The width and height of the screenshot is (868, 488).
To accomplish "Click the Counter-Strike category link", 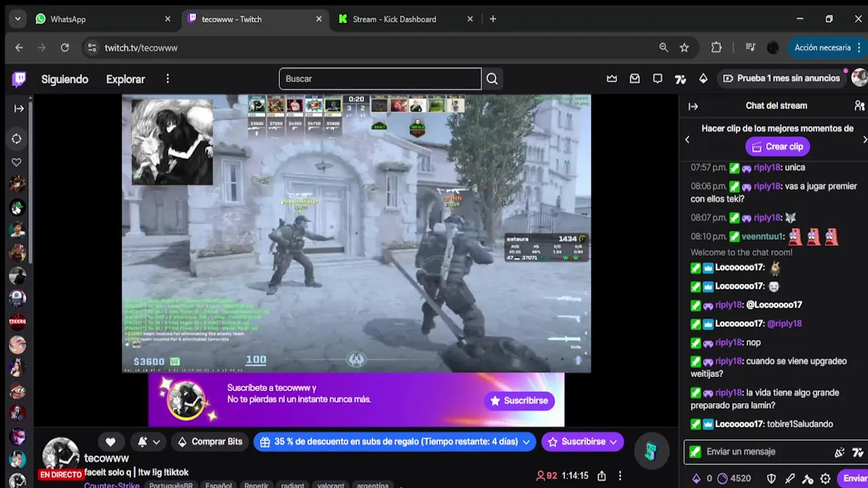I will pyautogui.click(x=112, y=485).
